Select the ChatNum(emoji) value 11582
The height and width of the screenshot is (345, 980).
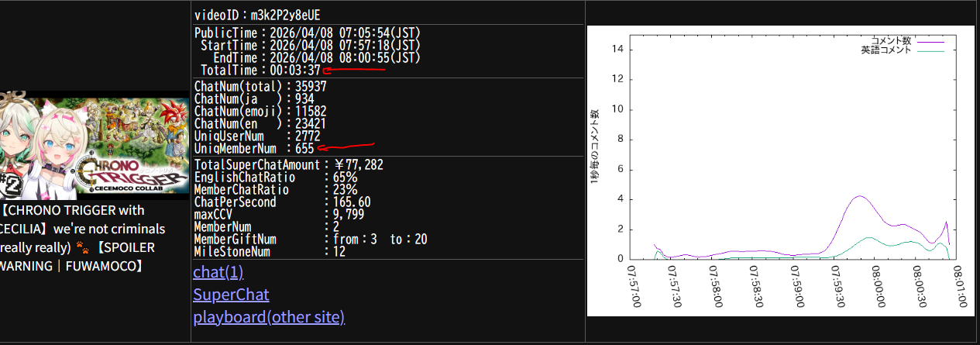311,111
